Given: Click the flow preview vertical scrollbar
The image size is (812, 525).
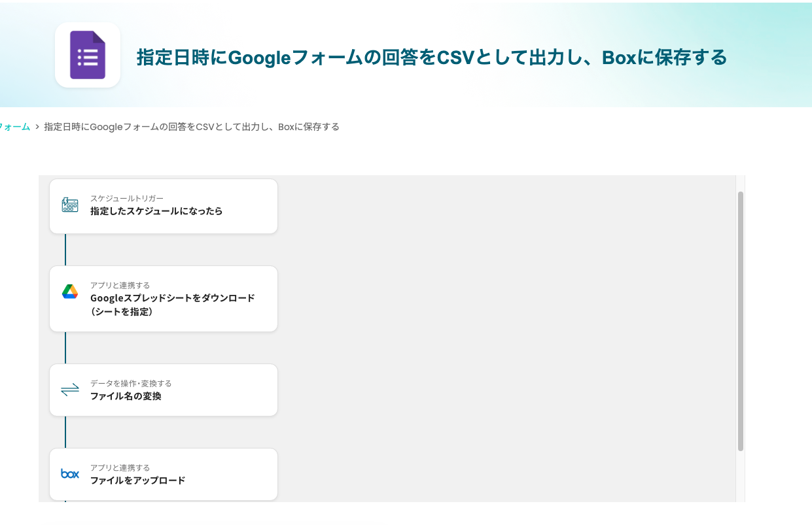Looking at the screenshot, I should click(741, 320).
